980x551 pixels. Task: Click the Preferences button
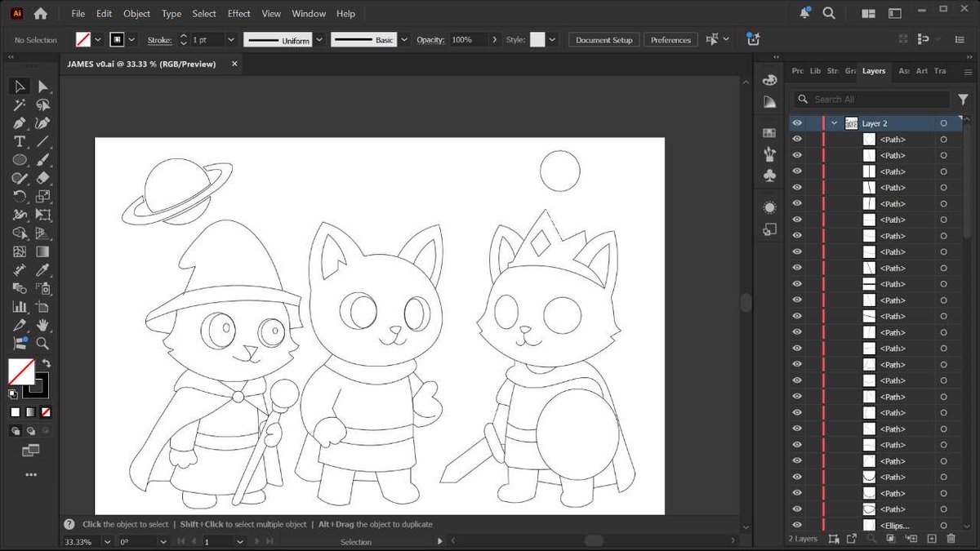(670, 40)
